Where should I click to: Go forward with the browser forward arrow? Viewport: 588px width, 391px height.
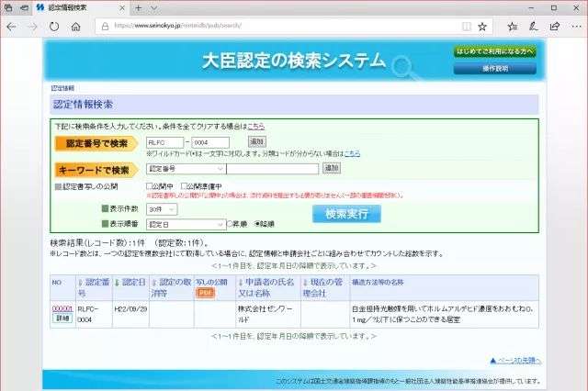click(33, 27)
